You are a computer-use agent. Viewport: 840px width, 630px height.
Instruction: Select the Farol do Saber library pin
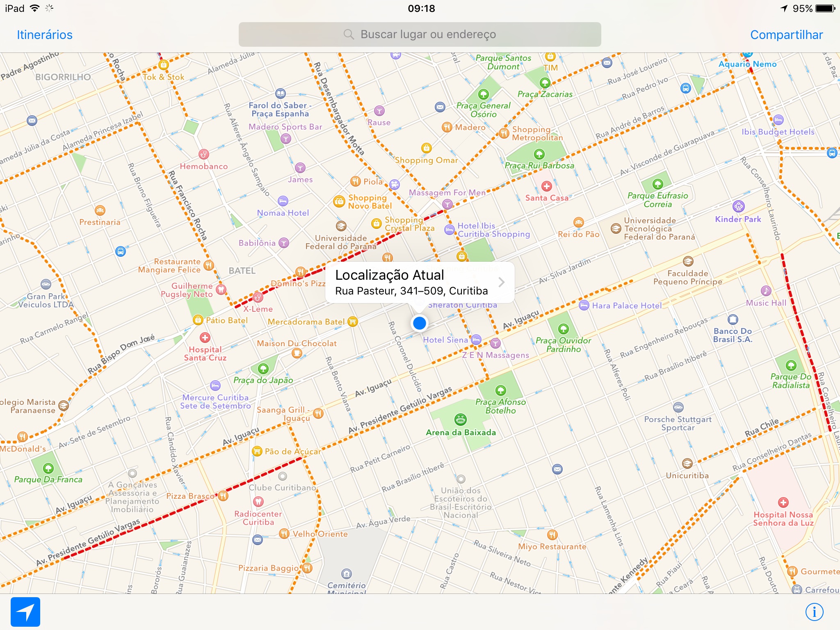[280, 94]
